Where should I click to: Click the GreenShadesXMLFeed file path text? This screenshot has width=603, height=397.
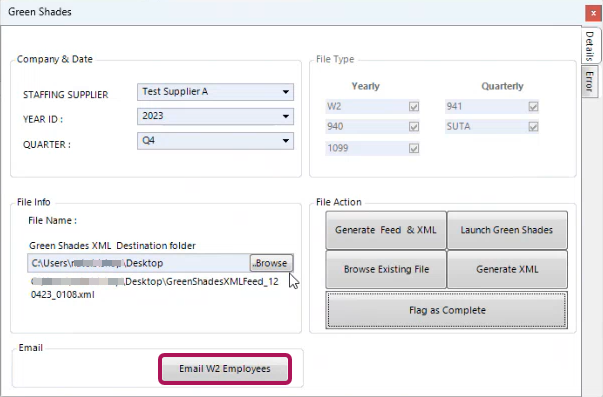coord(155,288)
